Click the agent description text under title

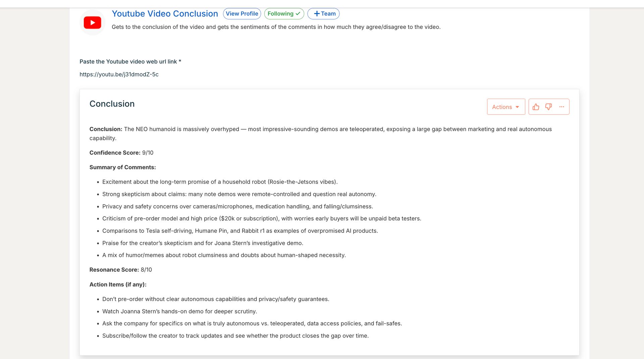pyautogui.click(x=276, y=27)
